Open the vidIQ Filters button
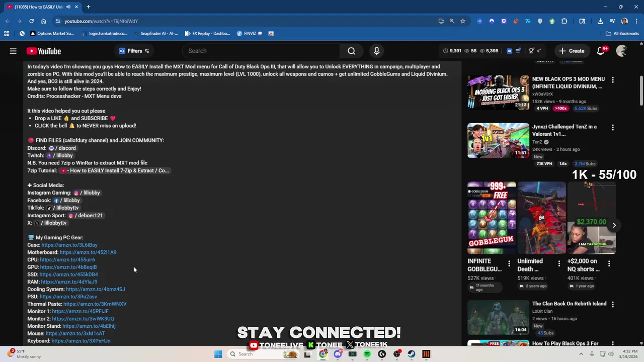Image resolution: width=644 pixels, height=362 pixels. pyautogui.click(x=134, y=51)
